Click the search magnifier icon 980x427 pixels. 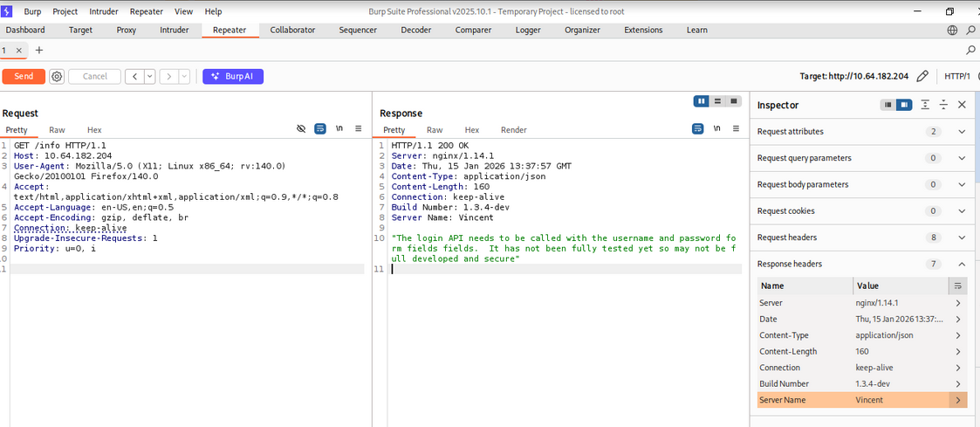971,51
